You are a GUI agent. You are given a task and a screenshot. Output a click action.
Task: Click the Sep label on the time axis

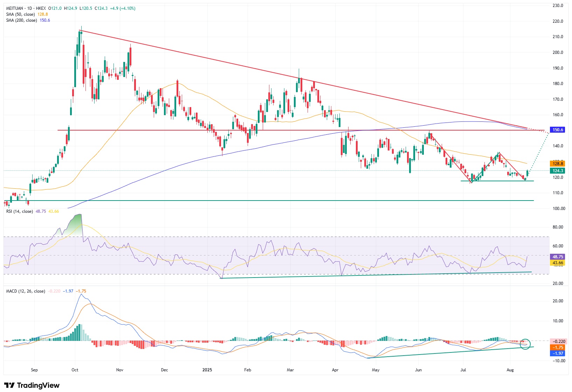pyautogui.click(x=34, y=370)
